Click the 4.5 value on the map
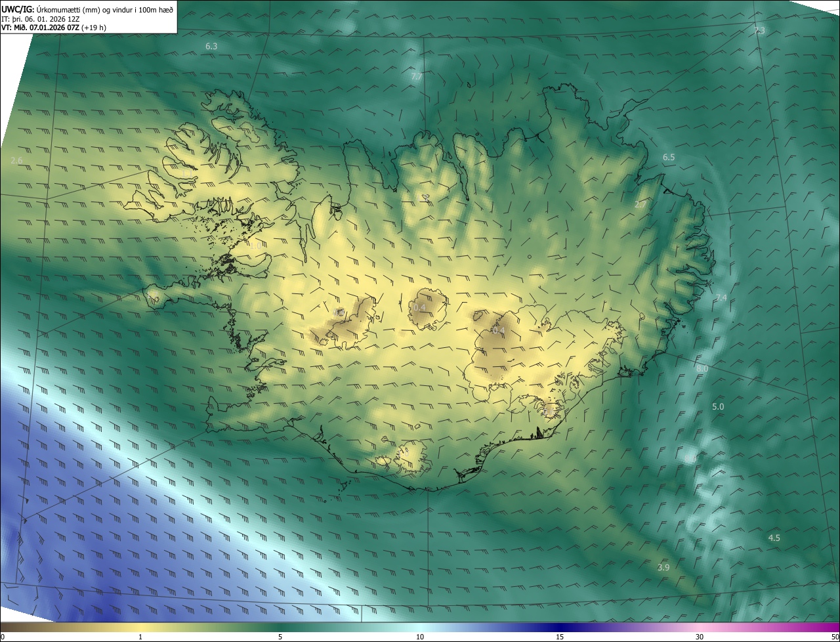 click(x=774, y=538)
